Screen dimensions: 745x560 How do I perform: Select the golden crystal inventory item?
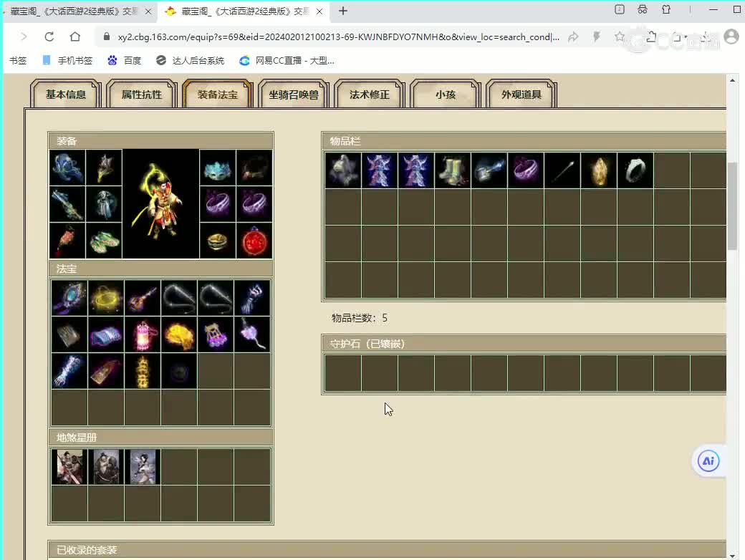[x=599, y=170]
